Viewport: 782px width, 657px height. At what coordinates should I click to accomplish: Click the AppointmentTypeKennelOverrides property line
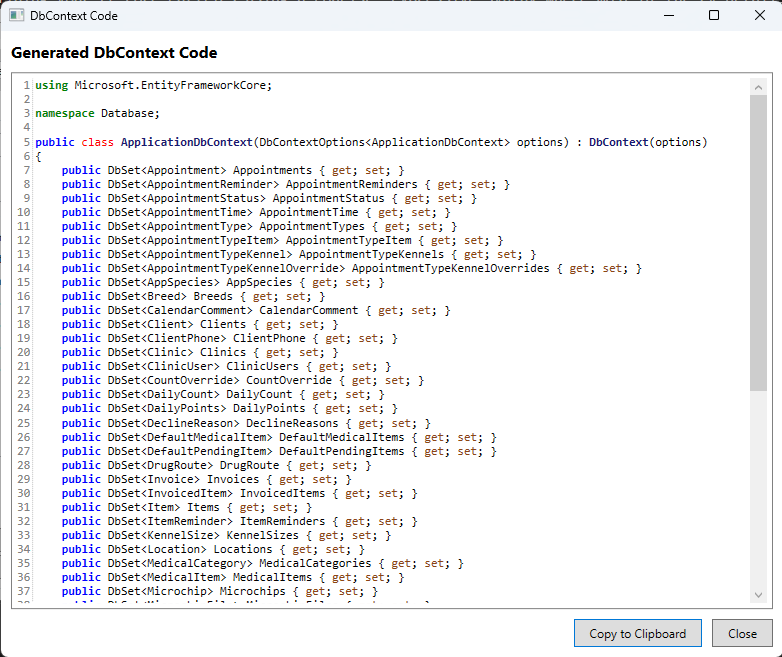click(x=350, y=268)
